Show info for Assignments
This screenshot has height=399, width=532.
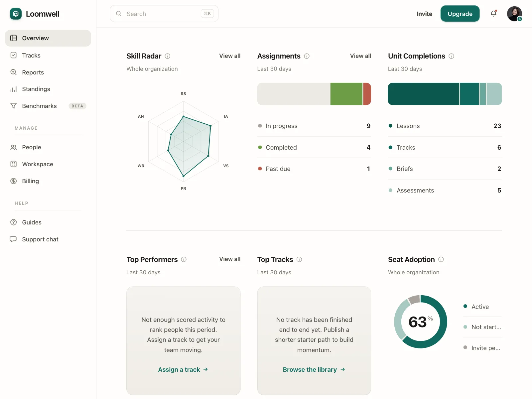[x=307, y=56]
